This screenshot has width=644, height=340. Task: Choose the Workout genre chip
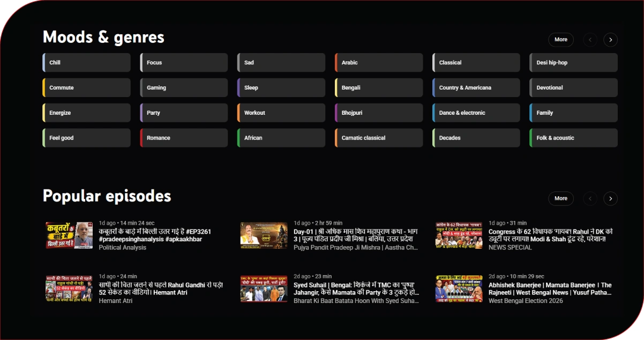pos(281,113)
